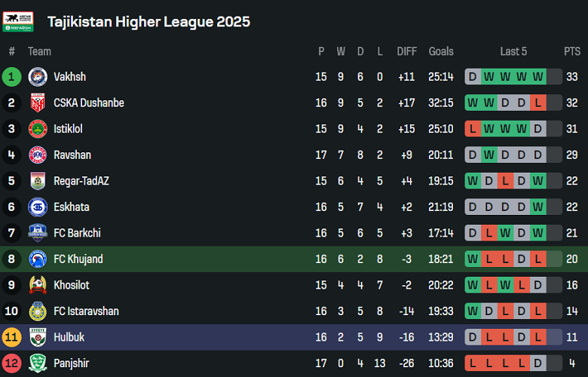Click the CSKA Dushanbe club logo

38,103
